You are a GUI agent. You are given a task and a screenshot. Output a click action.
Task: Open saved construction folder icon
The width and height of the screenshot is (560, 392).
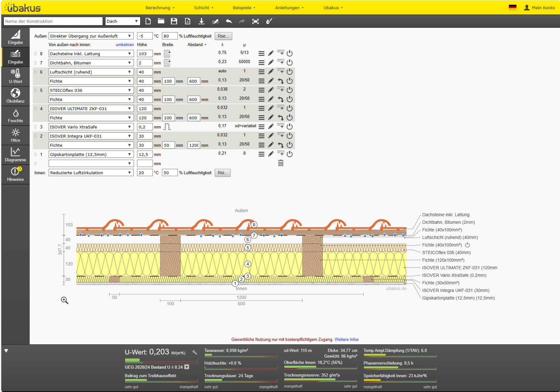point(161,21)
